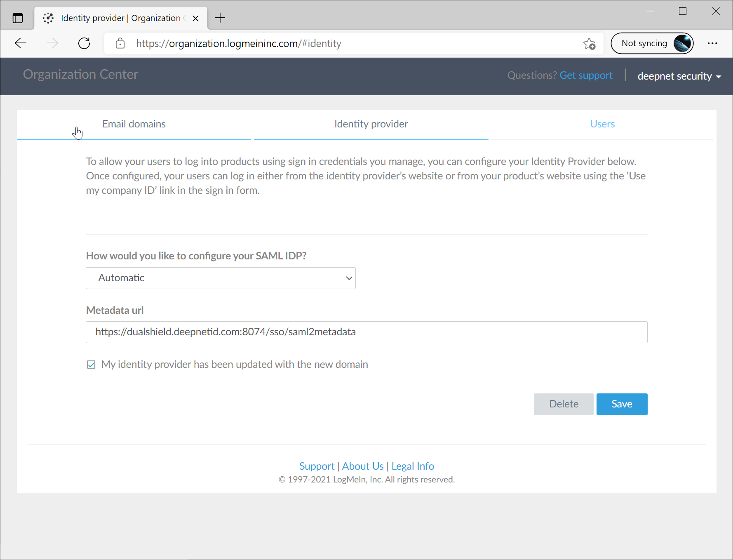Expand the deepnet security account menu
The image size is (733, 560).
click(x=679, y=76)
